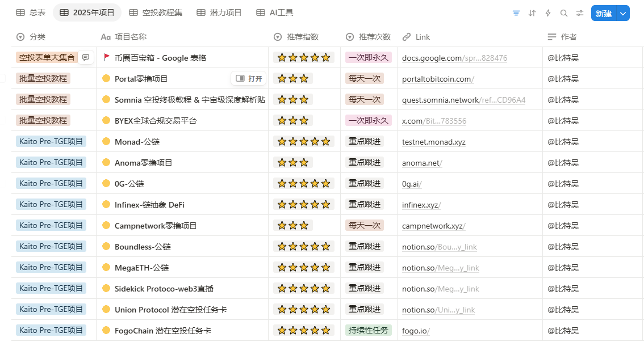Image resolution: width=644 pixels, height=342 pixels.
Task: Open notion.so link in Sidekick row
Action: [x=441, y=289]
